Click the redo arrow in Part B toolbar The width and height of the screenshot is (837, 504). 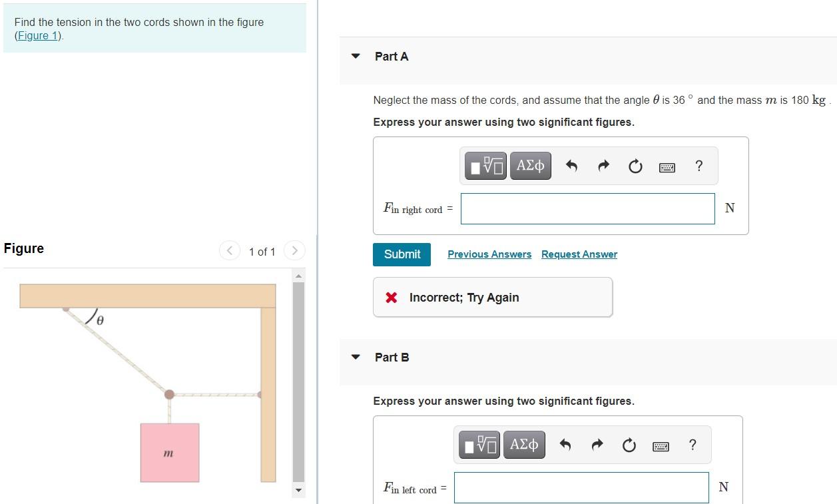(x=597, y=445)
